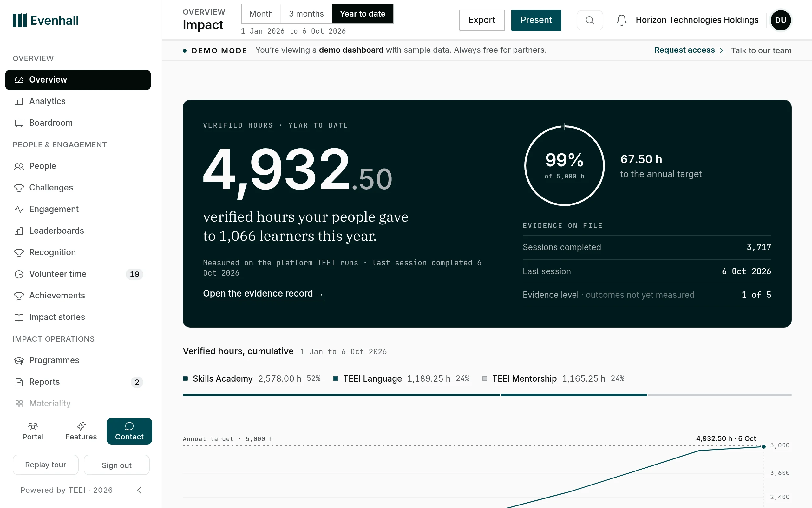
Task: Click the Programmes graduation cap icon
Action: [x=19, y=360]
